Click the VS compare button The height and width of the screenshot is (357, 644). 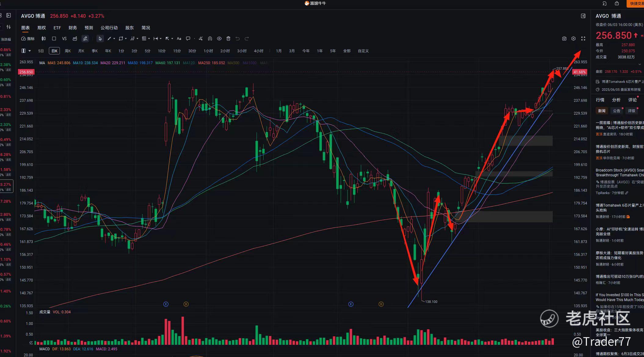click(x=64, y=39)
